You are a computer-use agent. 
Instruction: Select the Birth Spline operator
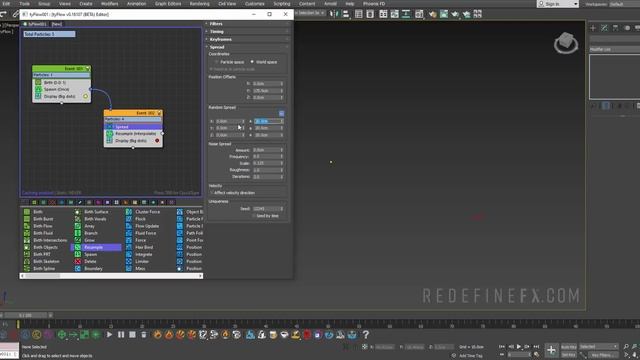click(x=43, y=269)
